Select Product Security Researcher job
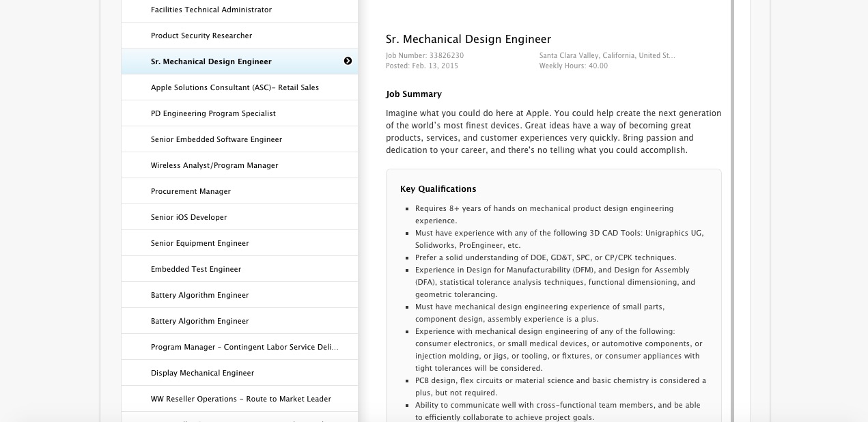 (201, 36)
